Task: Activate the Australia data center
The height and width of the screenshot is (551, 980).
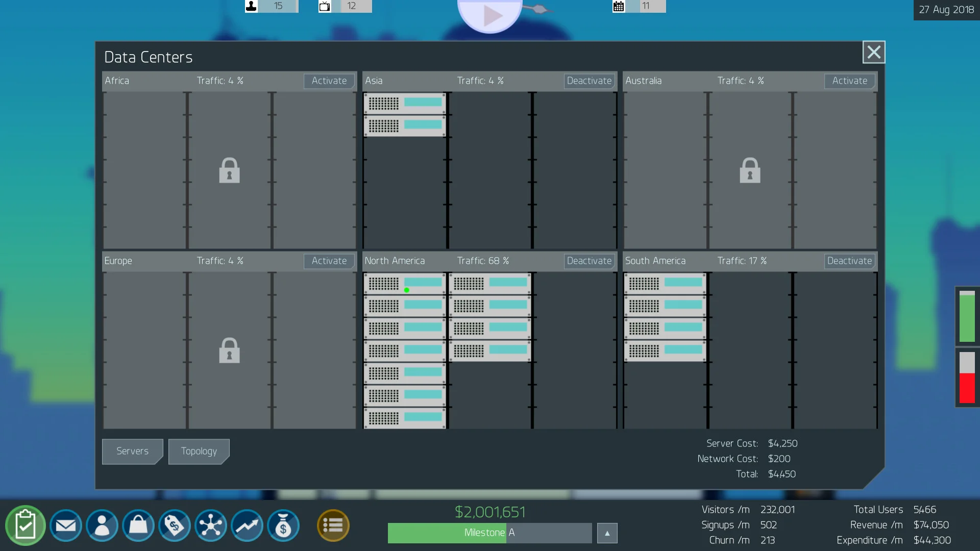Action: (849, 81)
